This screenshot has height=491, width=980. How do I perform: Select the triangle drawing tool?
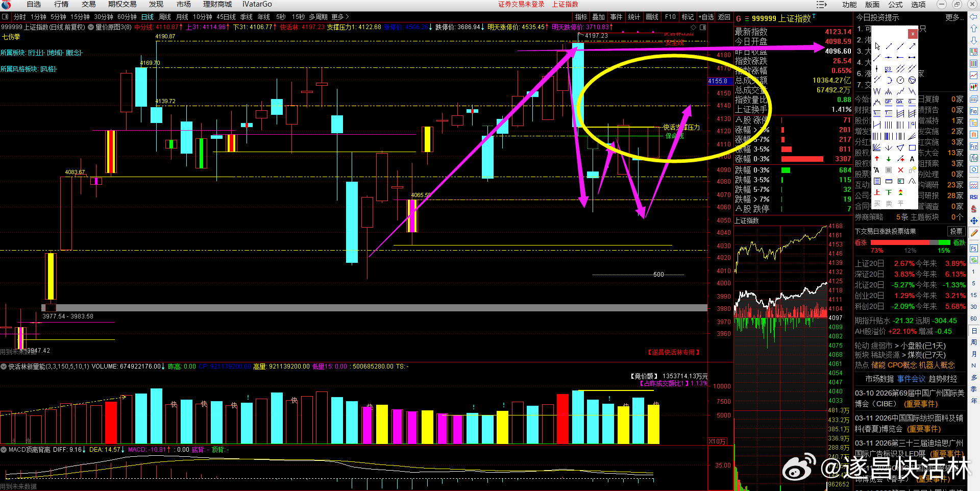(900, 148)
